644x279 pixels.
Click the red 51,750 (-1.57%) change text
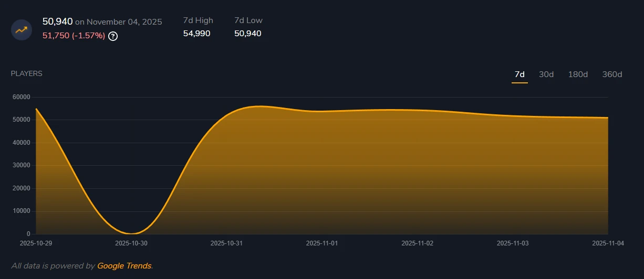[74, 36]
